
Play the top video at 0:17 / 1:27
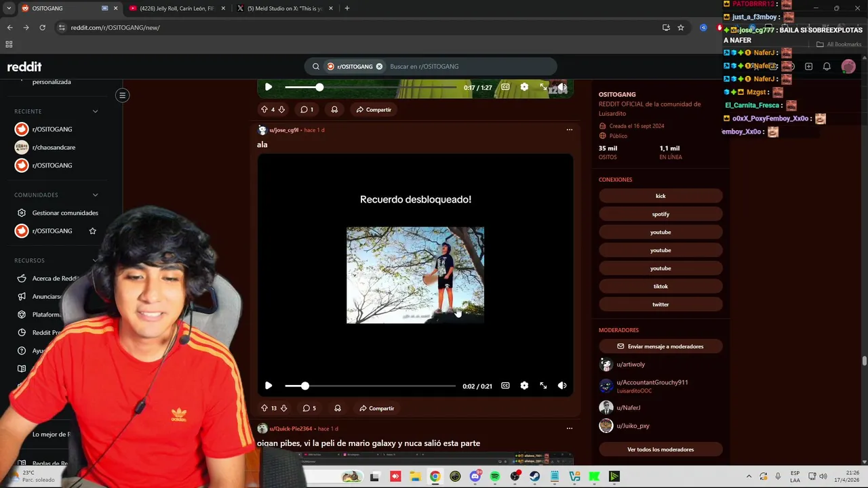point(269,87)
